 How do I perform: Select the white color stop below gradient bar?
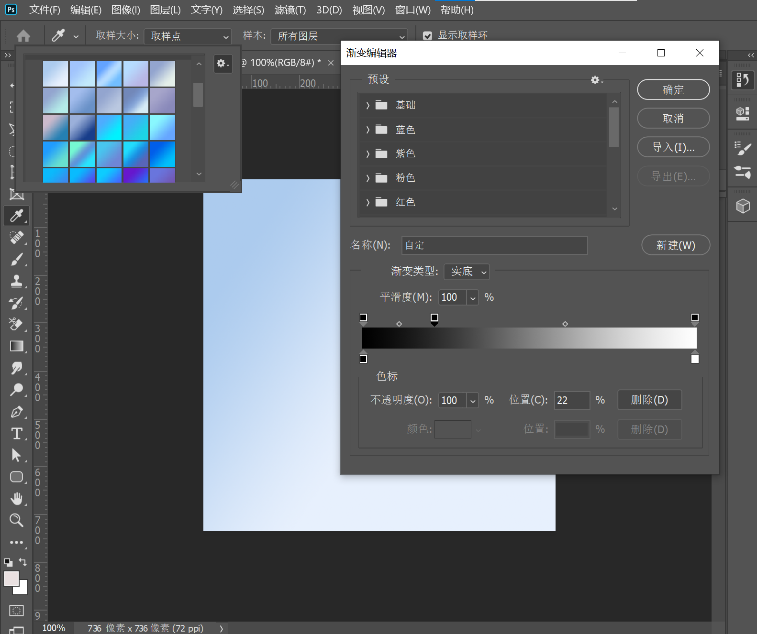coord(695,357)
